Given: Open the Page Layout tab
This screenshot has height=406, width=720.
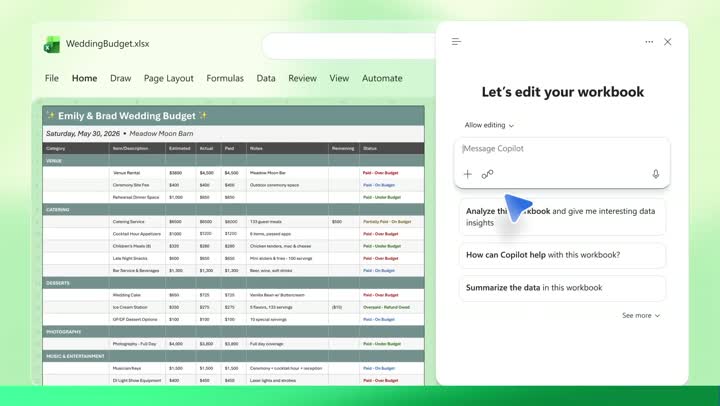Looking at the screenshot, I should [x=169, y=78].
